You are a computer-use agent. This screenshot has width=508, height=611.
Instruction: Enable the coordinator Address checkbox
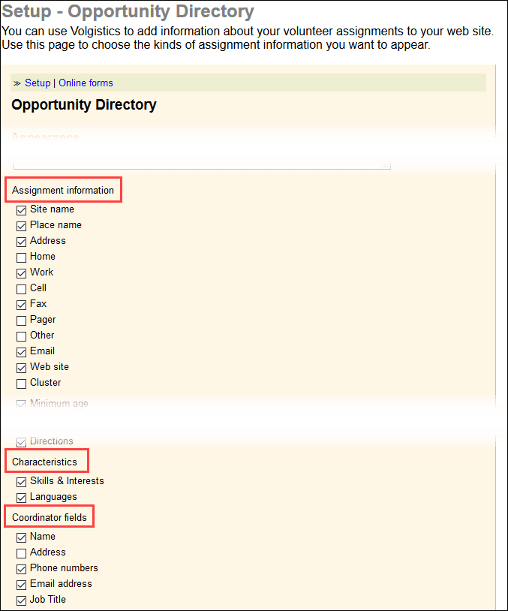click(x=21, y=553)
